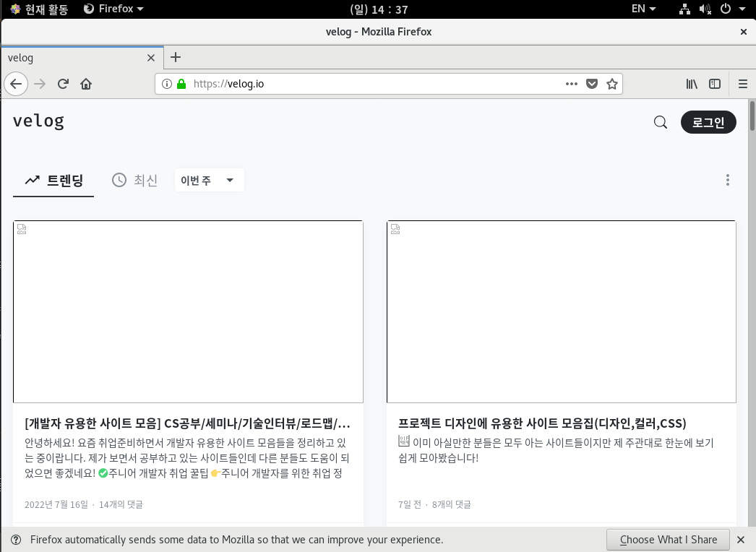756x552 pixels.
Task: Open thumbnail of 개발자 유용한 사이트 모음 post
Action: [188, 311]
